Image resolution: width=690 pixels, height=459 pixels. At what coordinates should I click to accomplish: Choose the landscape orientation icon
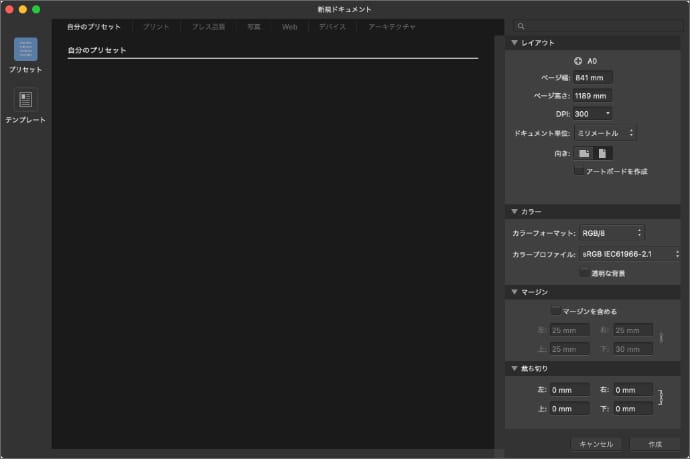pos(584,153)
